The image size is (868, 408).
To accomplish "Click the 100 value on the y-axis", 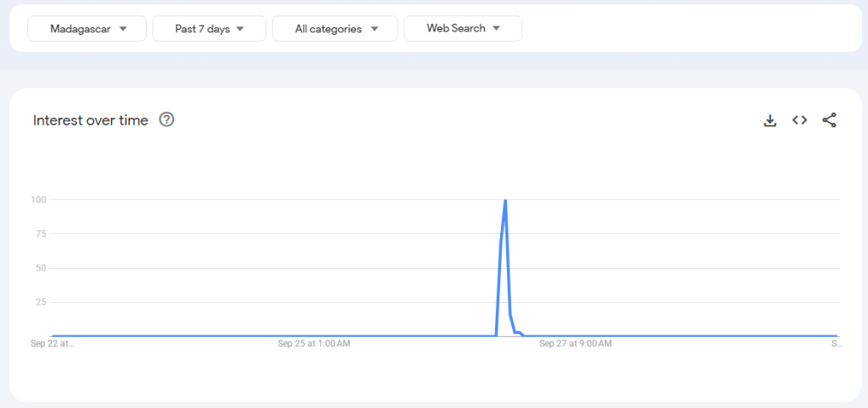I will [x=36, y=200].
